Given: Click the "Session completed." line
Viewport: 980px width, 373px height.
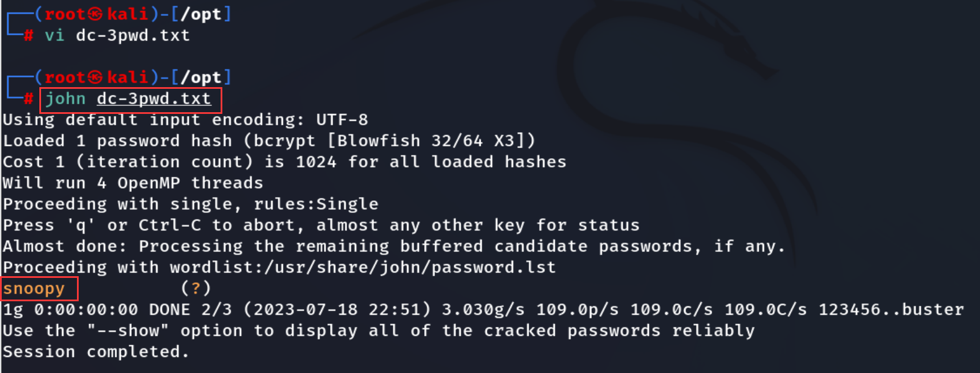Looking at the screenshot, I should pyautogui.click(x=96, y=352).
